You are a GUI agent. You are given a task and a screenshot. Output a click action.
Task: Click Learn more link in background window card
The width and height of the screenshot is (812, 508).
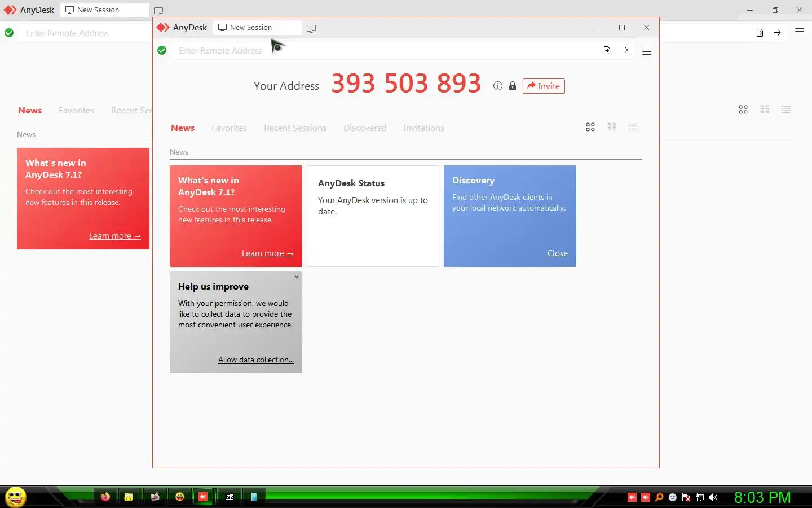(114, 236)
